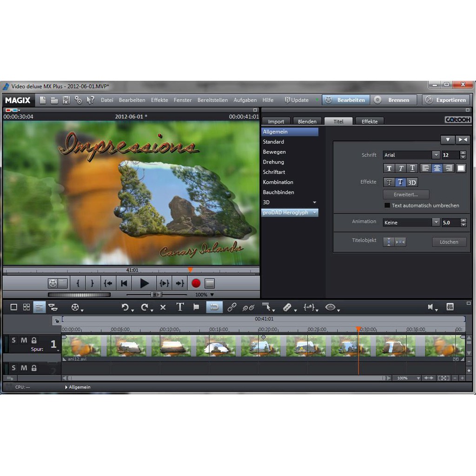
Task: Start recording with the red record button
Action: click(x=196, y=283)
